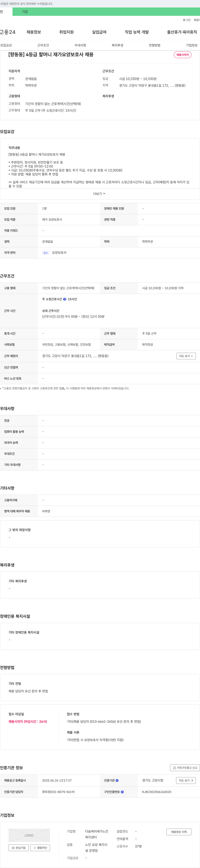Click the 채용시까지 status badge

coord(182,55)
